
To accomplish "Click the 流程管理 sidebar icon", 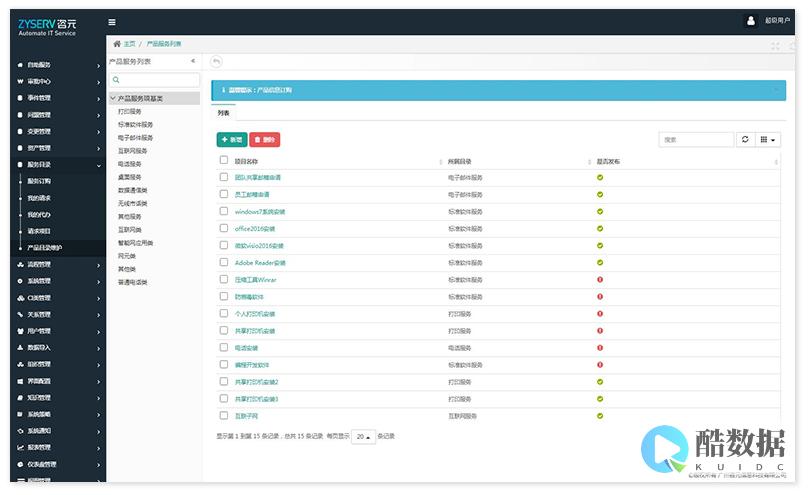I will [x=20, y=264].
